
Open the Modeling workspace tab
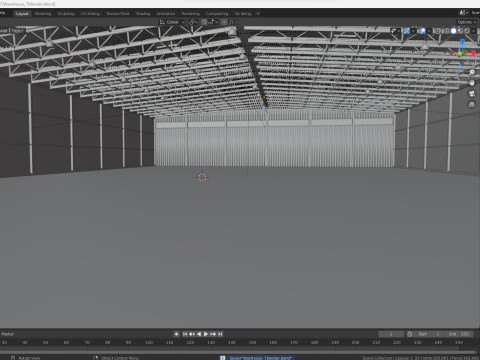pos(43,14)
